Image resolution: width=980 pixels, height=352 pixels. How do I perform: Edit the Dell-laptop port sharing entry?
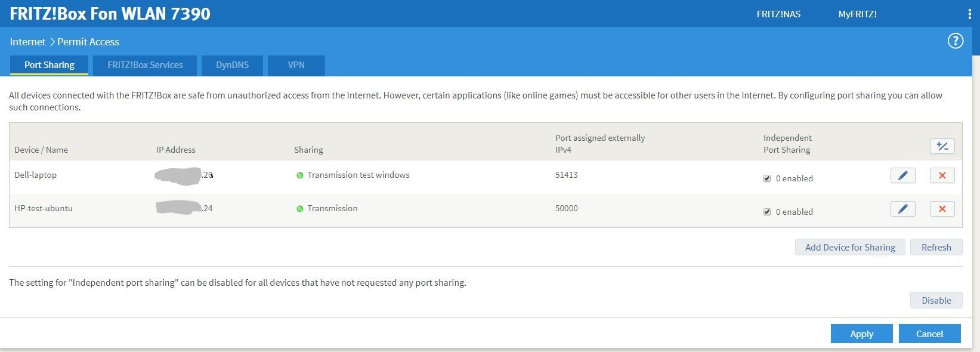pos(902,175)
